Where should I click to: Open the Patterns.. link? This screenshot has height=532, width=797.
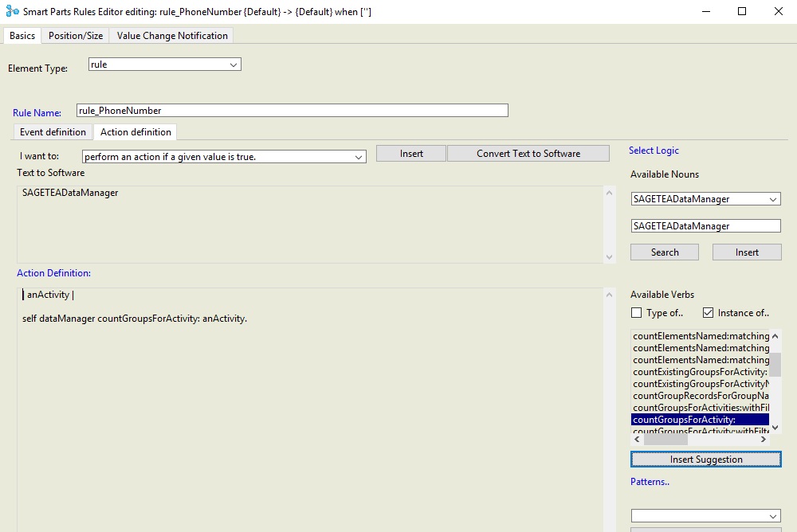650,482
